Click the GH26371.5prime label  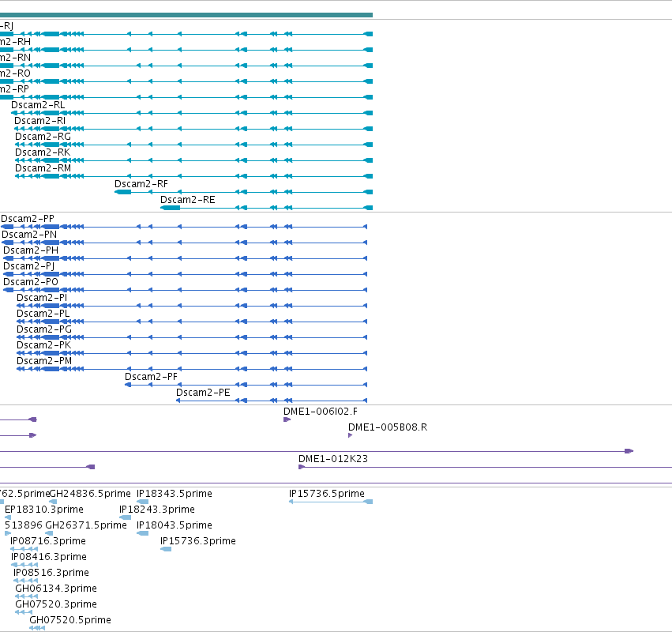(x=86, y=526)
